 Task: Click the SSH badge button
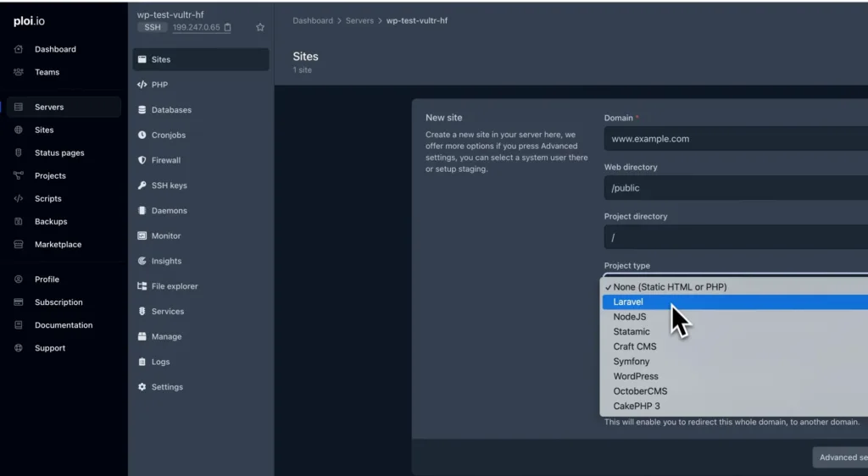click(x=153, y=27)
